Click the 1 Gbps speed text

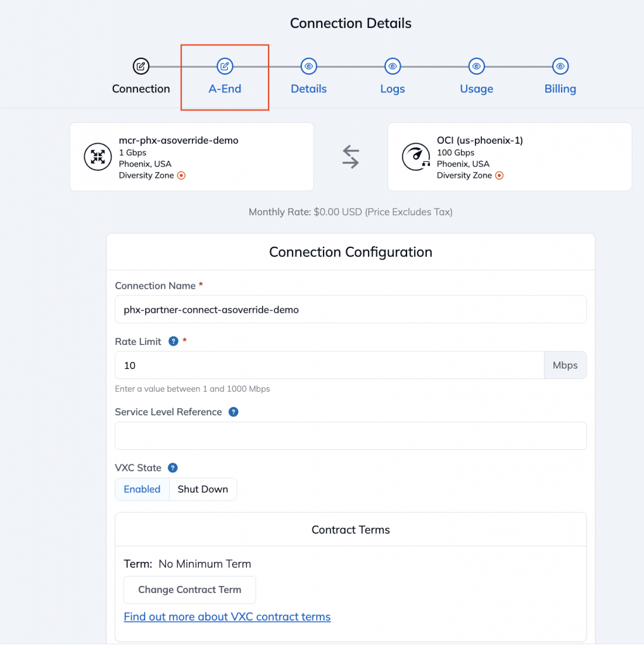pyautogui.click(x=132, y=153)
